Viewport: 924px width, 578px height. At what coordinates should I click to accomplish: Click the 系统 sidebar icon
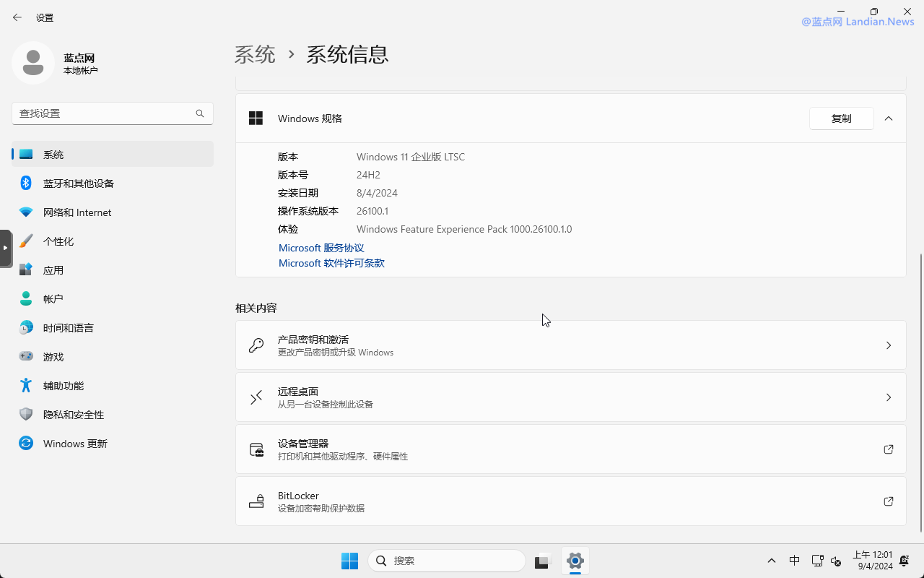click(x=26, y=155)
